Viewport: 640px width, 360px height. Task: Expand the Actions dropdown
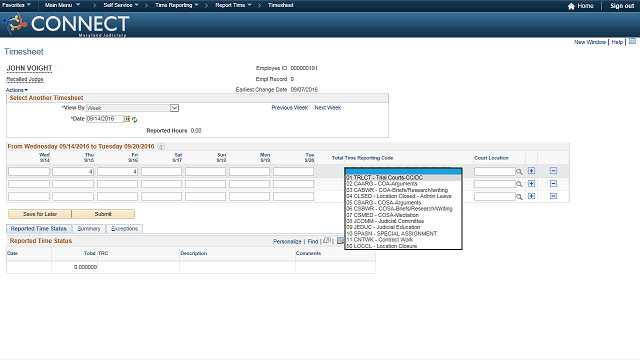[x=17, y=90]
